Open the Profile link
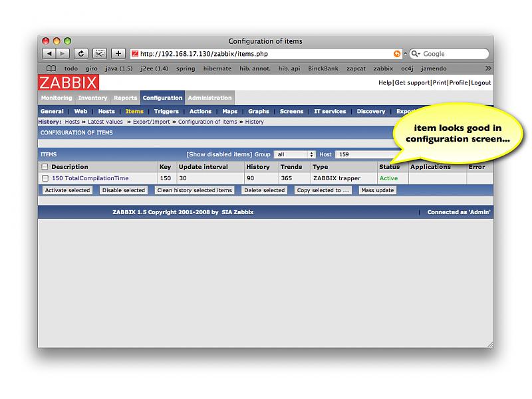The height and width of the screenshot is (399, 532). tap(458, 82)
